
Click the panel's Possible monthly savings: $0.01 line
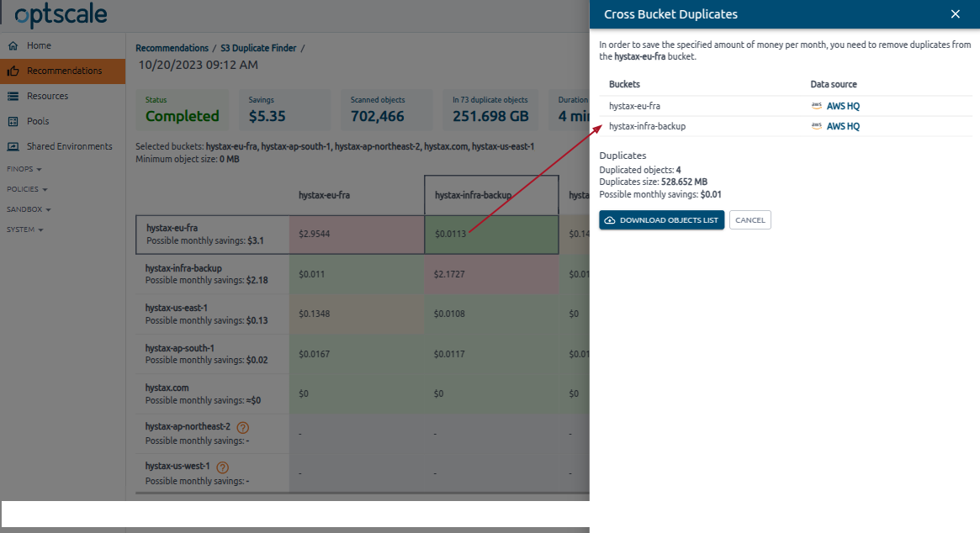[660, 194]
